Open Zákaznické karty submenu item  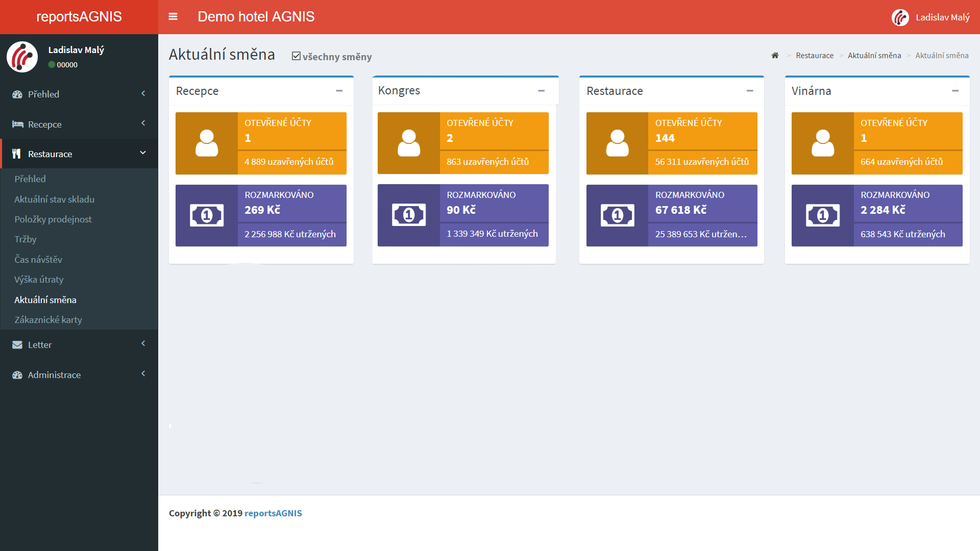pos(48,320)
